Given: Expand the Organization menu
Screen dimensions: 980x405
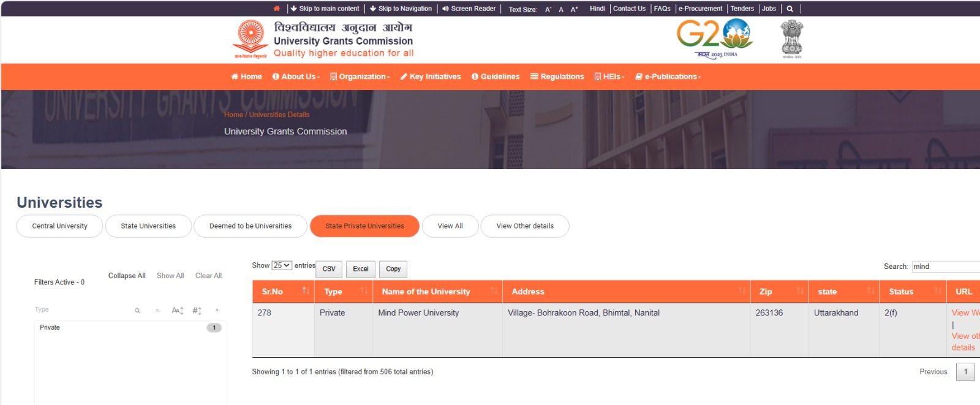Looking at the screenshot, I should 360,77.
